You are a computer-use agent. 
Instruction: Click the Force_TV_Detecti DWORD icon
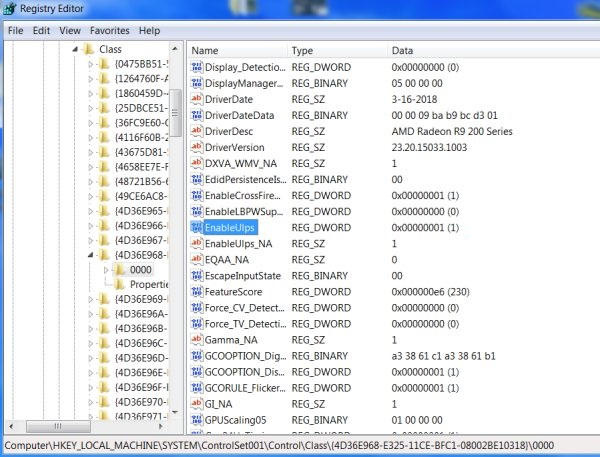[196, 324]
